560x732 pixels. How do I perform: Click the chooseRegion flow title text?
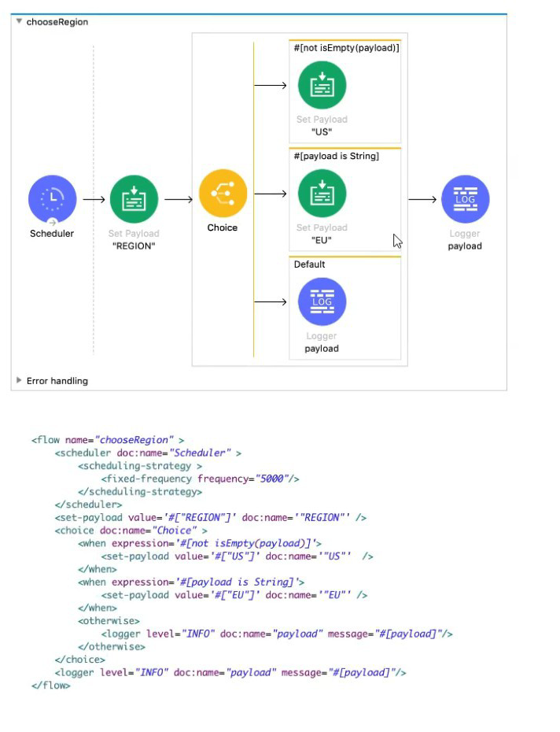pyautogui.click(x=57, y=22)
